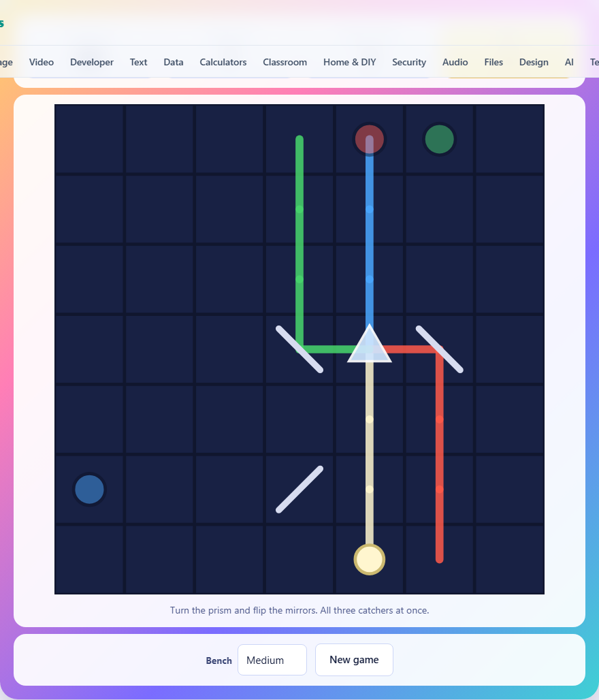The height and width of the screenshot is (700, 599).
Task: Click the Bench label
Action: (218, 661)
